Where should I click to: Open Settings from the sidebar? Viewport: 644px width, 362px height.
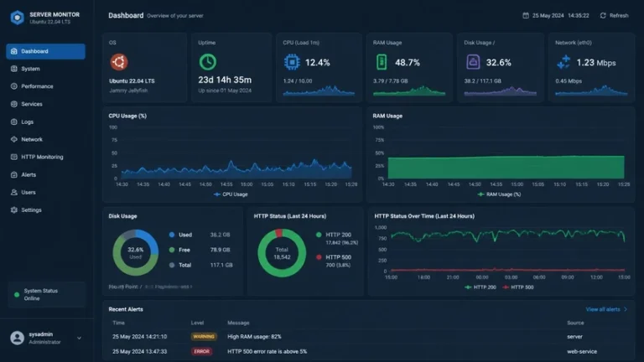pos(45,210)
